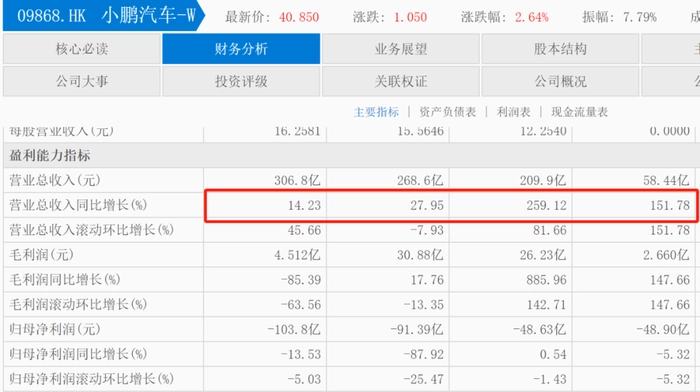Image resolution: width=700 pixels, height=392 pixels.
Task: Click the 盈利能力指标 section header
Action: click(x=50, y=155)
